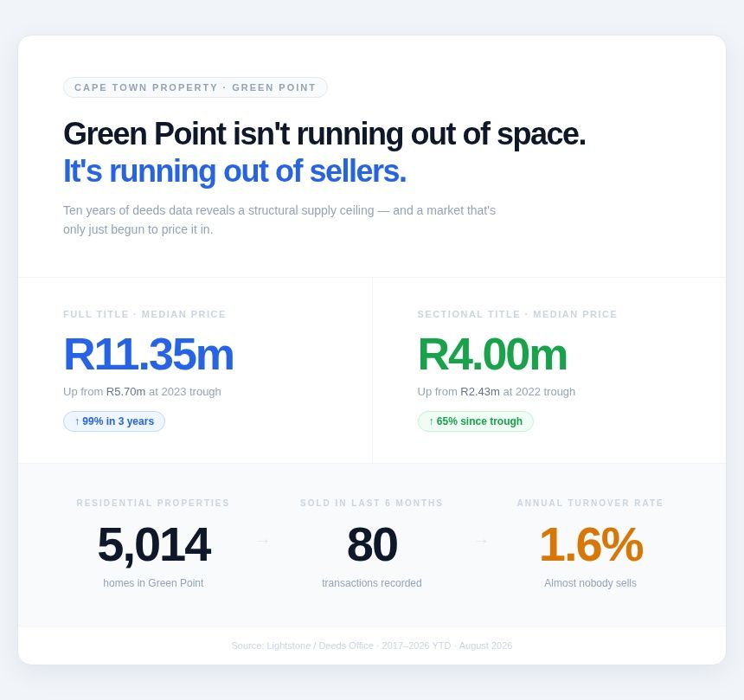This screenshot has width=744, height=700.
Task: Select the headline "Green Point isn't running out of space."
Action: (324, 134)
